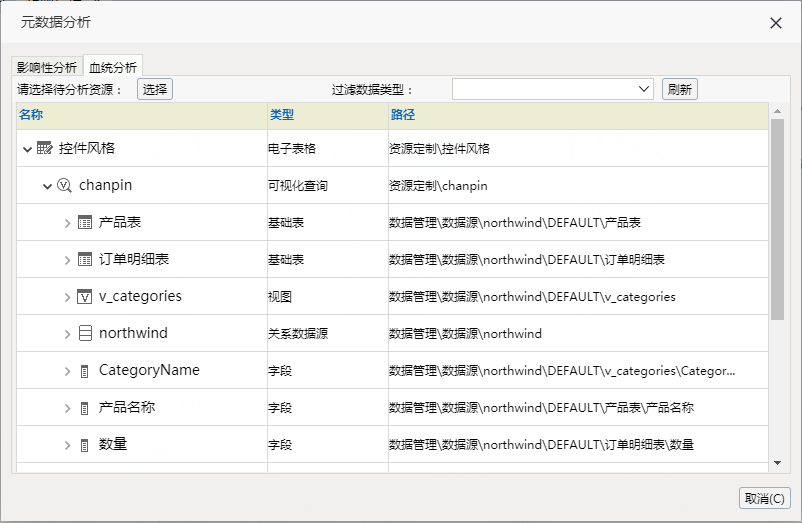Select the table icon next to 订单明细表
Screen dimensions: 802x523
(85, 259)
